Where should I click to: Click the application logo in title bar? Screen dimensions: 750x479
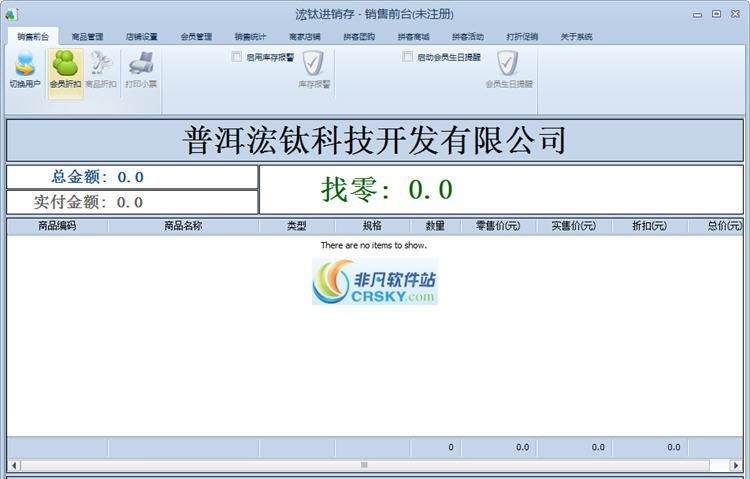[11, 14]
